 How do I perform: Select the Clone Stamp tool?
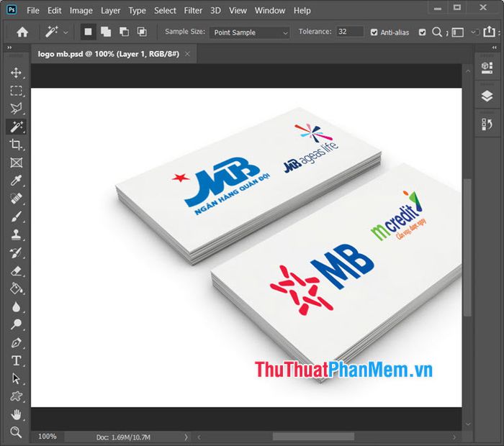(x=16, y=235)
